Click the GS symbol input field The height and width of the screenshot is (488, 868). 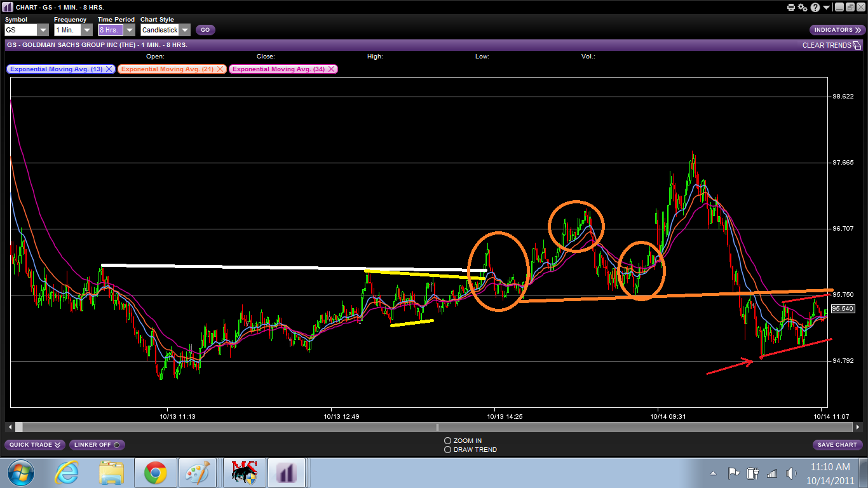click(21, 30)
